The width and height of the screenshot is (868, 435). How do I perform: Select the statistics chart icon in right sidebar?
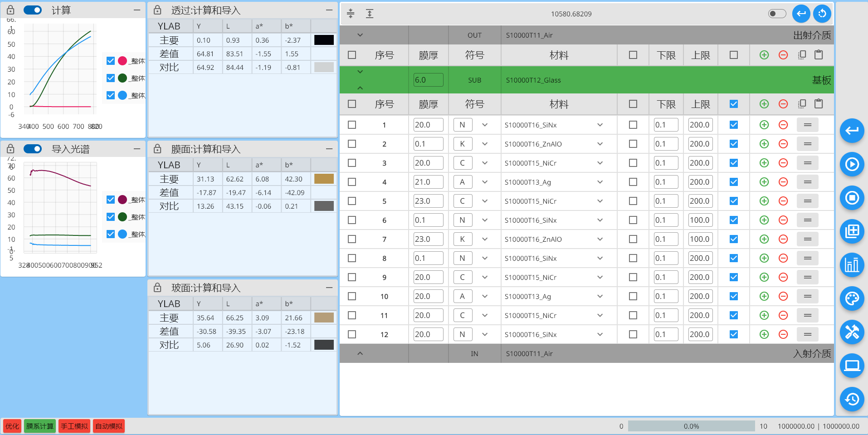click(x=852, y=265)
